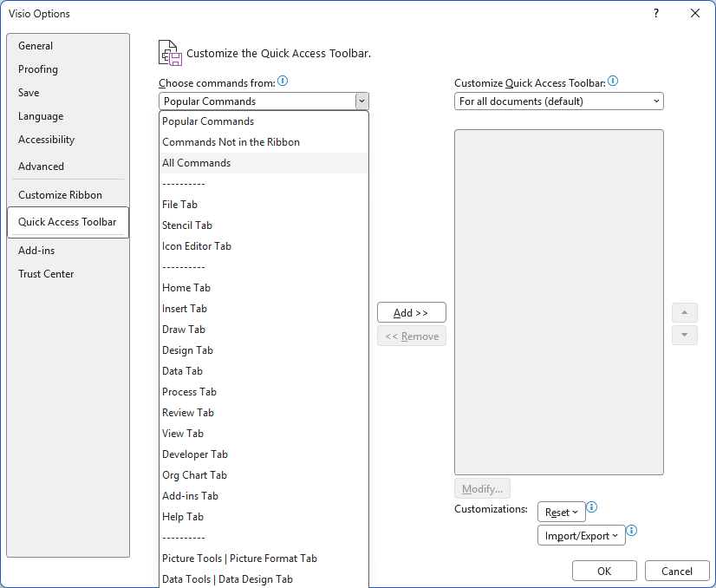Viewport: 716px width, 588px height.
Task: Click the Move Down arrow button
Action: [x=684, y=335]
